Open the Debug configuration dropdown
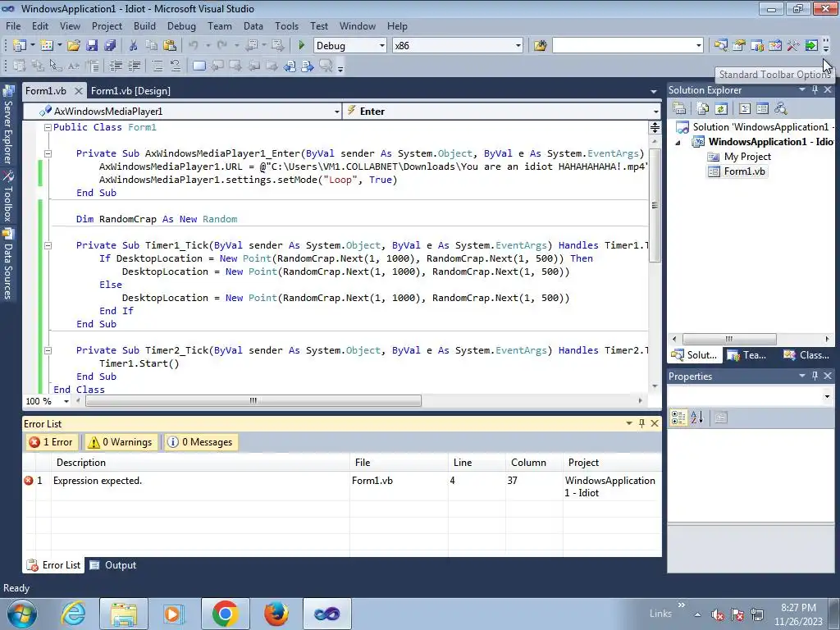The height and width of the screenshot is (630, 840). pos(382,46)
